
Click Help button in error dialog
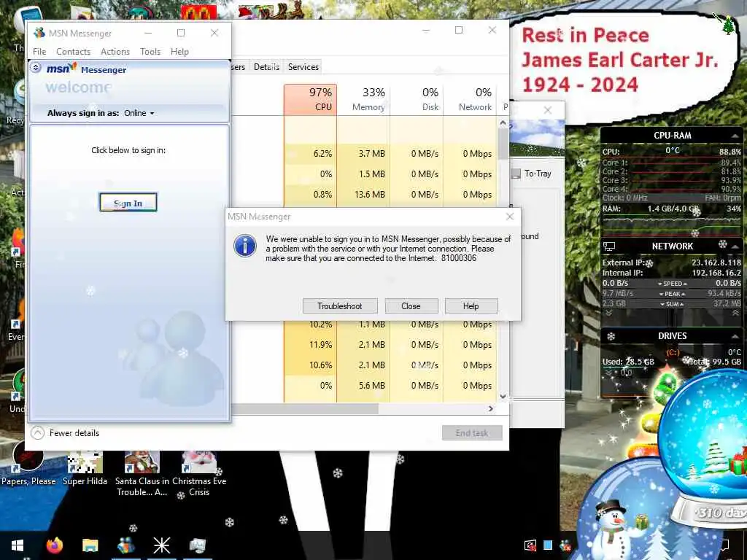[471, 306]
